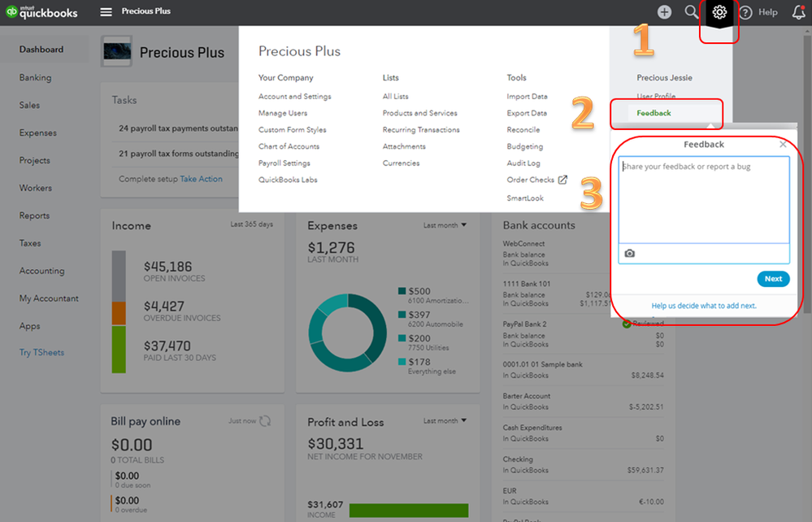Go to Dashboard in the sidebar
The width and height of the screenshot is (812, 522).
(41, 50)
